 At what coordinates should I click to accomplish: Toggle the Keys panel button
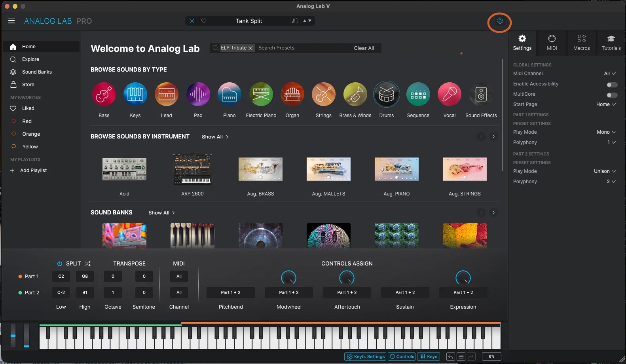pyautogui.click(x=429, y=356)
